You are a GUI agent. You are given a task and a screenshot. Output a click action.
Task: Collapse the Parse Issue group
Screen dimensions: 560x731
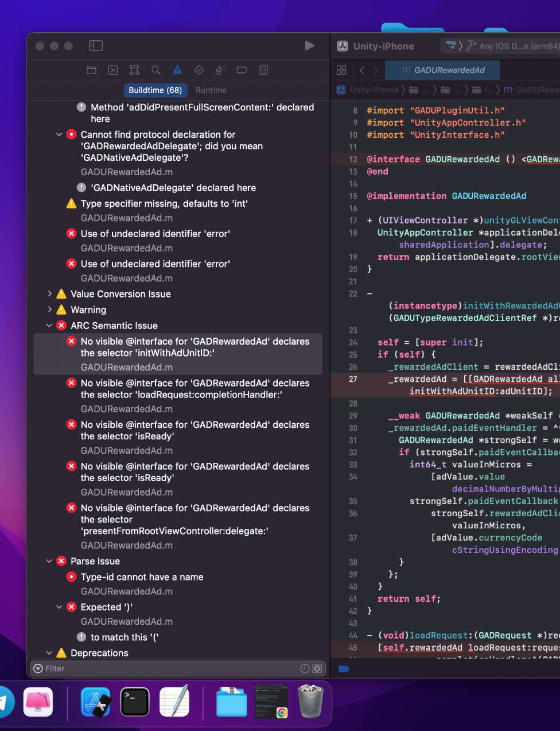pyautogui.click(x=50, y=562)
